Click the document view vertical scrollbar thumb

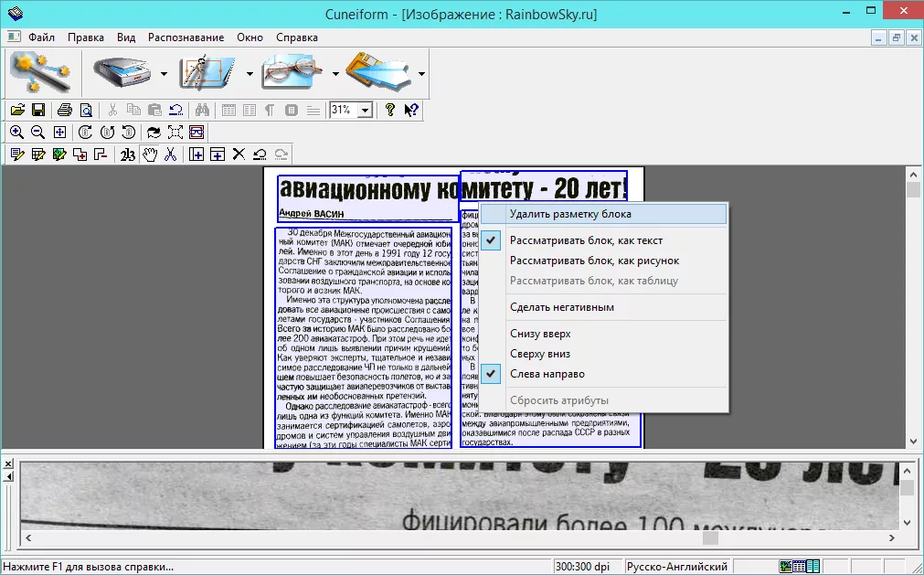pos(913,189)
